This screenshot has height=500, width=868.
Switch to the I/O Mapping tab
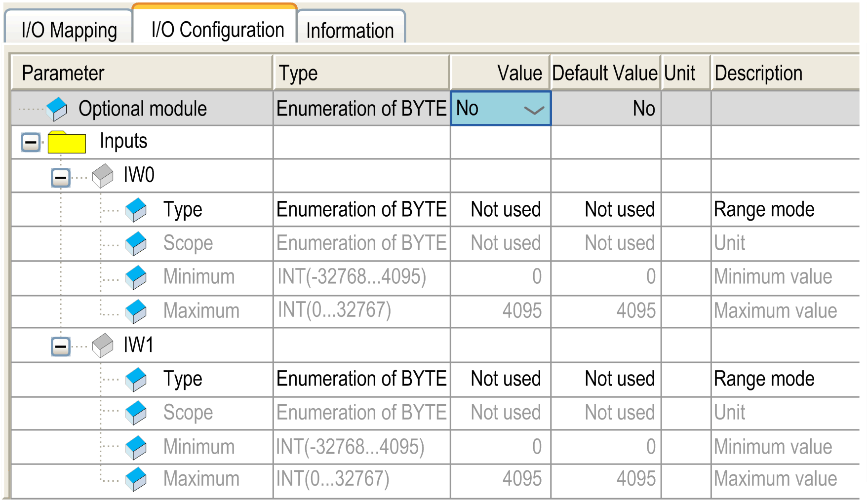pyautogui.click(x=69, y=30)
